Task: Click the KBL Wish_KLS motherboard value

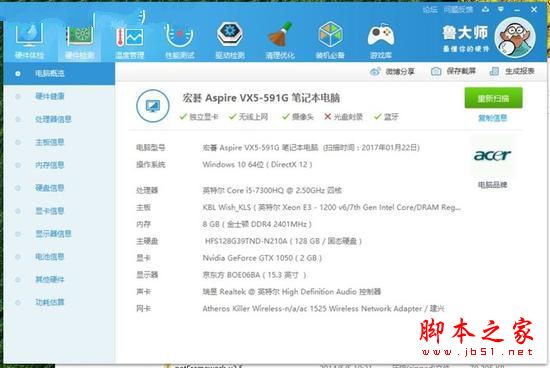Action: click(331, 207)
